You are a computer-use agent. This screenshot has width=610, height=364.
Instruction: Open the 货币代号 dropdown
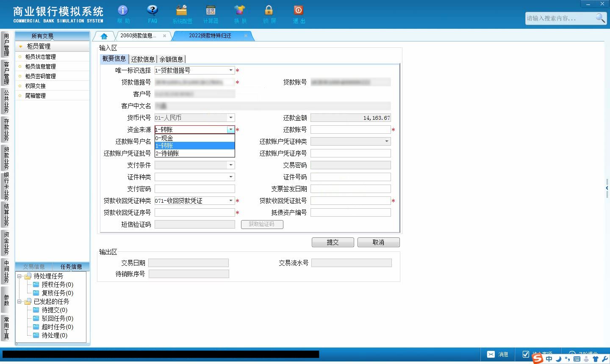coord(231,118)
